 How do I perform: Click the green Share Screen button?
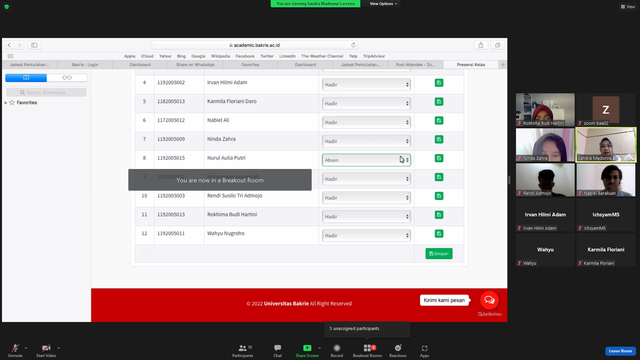pyautogui.click(x=307, y=350)
